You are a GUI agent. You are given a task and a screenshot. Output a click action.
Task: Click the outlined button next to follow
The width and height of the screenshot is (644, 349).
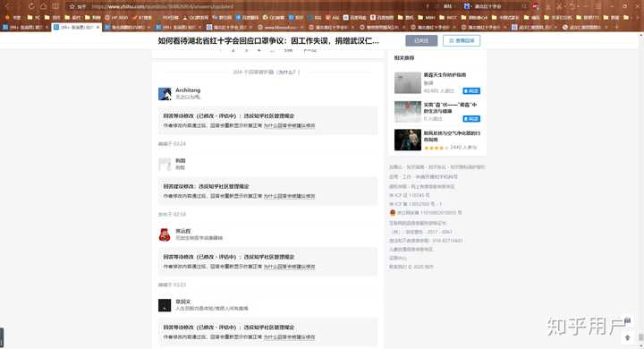(x=462, y=40)
